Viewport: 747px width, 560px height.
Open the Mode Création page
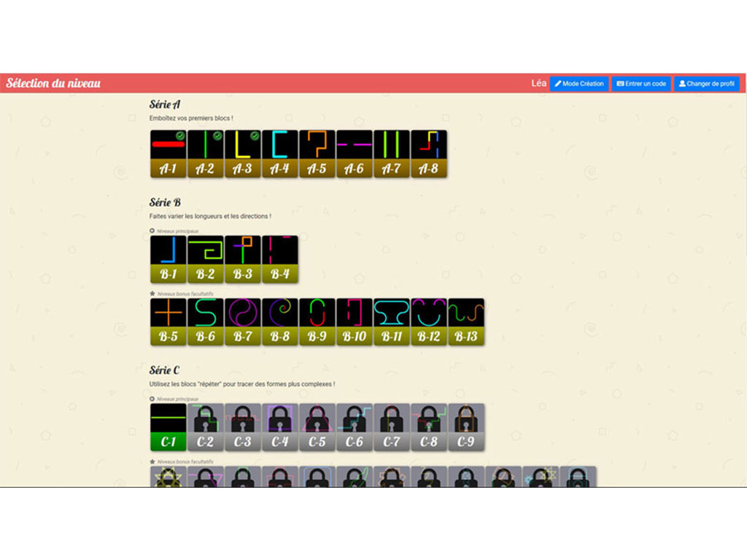point(580,83)
